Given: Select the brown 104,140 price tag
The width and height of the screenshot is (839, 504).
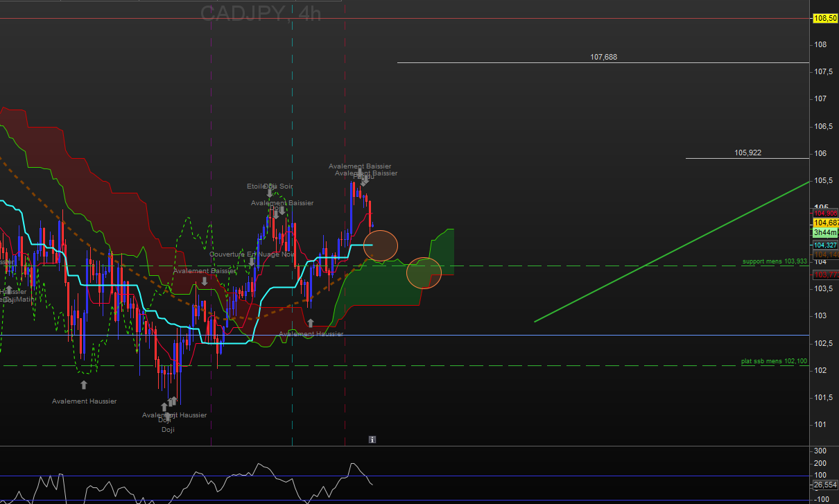Looking at the screenshot, I should point(825,255).
